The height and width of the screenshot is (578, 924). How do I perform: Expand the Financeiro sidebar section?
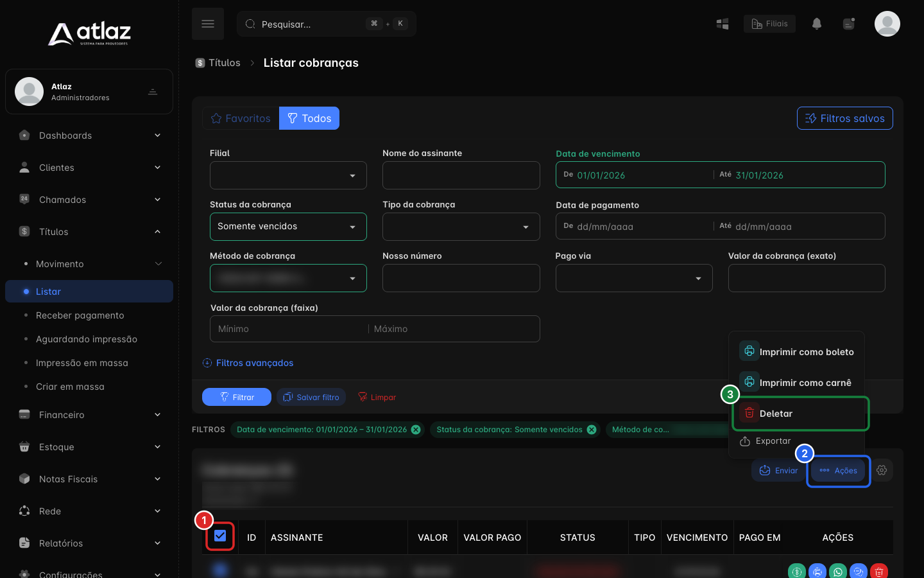pos(89,415)
